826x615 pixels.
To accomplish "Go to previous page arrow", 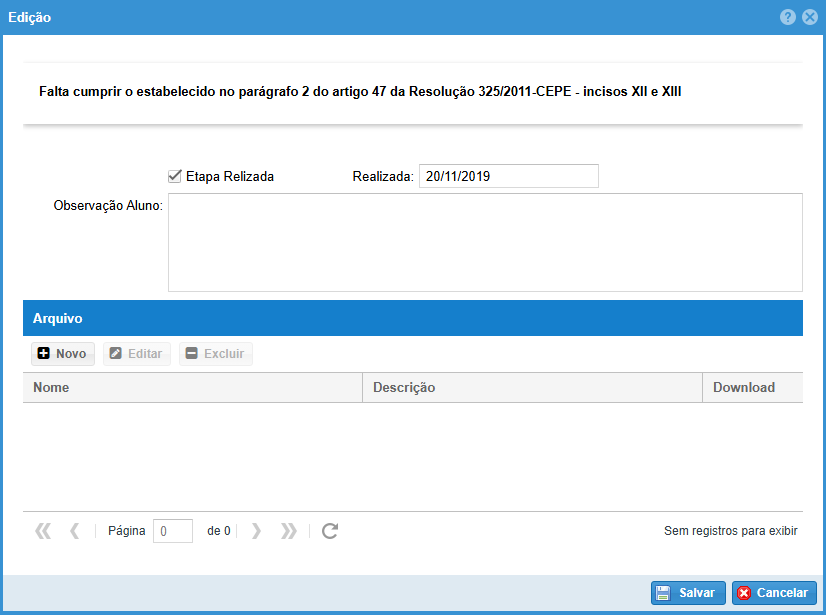I will [74, 531].
